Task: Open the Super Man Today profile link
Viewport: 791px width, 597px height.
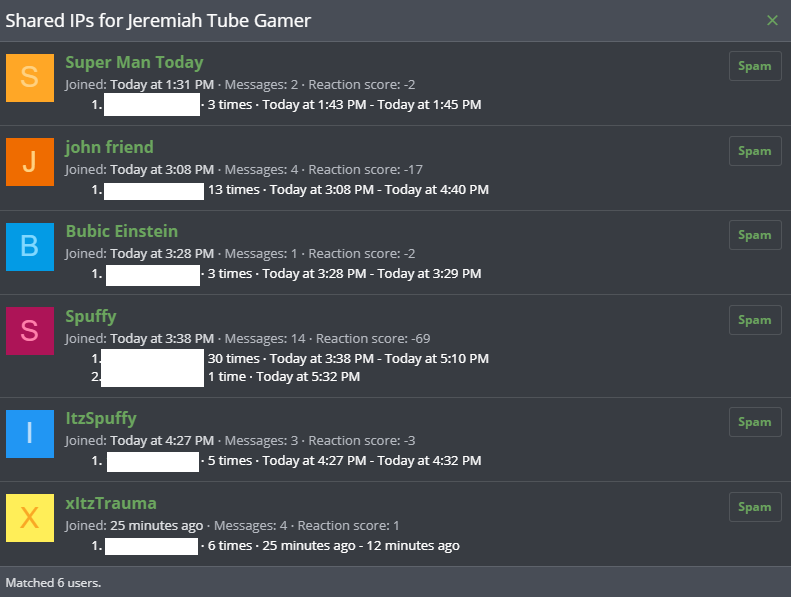Action: point(134,62)
